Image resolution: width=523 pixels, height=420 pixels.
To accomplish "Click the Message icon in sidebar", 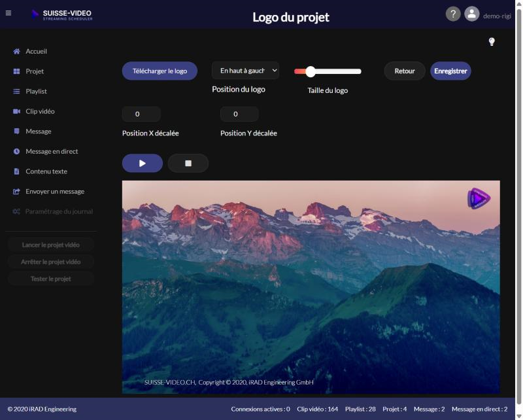I will [x=16, y=131].
